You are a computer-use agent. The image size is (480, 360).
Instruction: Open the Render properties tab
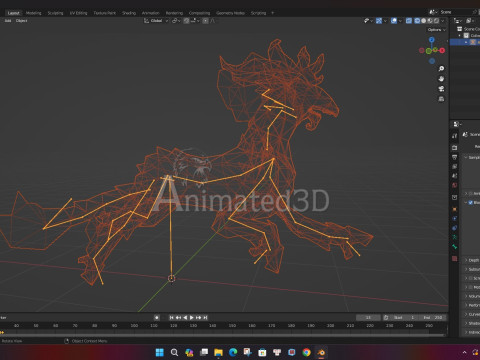(454, 148)
